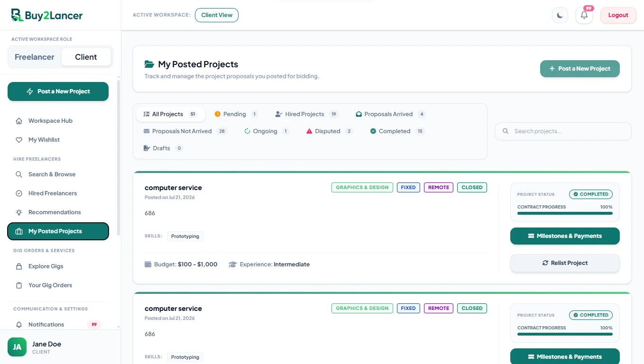Click first card's GRAPHICS & DESIGN tag
Viewport: 644px width, 364px height.
[x=362, y=188]
